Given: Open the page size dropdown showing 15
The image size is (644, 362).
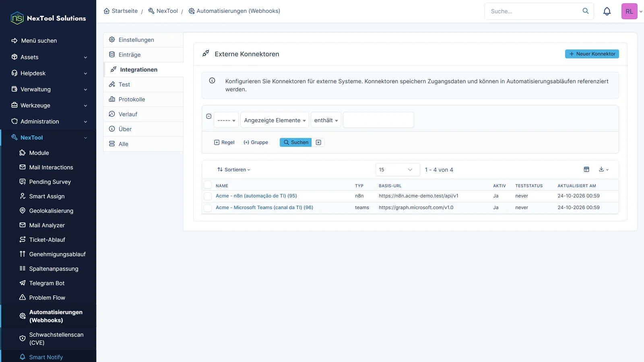Looking at the screenshot, I should [398, 170].
